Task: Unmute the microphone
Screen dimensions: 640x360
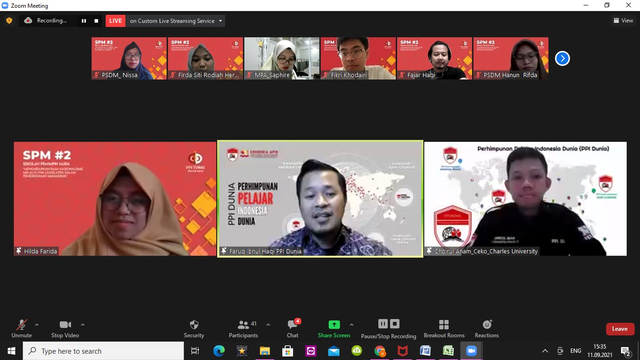Action: tap(21, 329)
